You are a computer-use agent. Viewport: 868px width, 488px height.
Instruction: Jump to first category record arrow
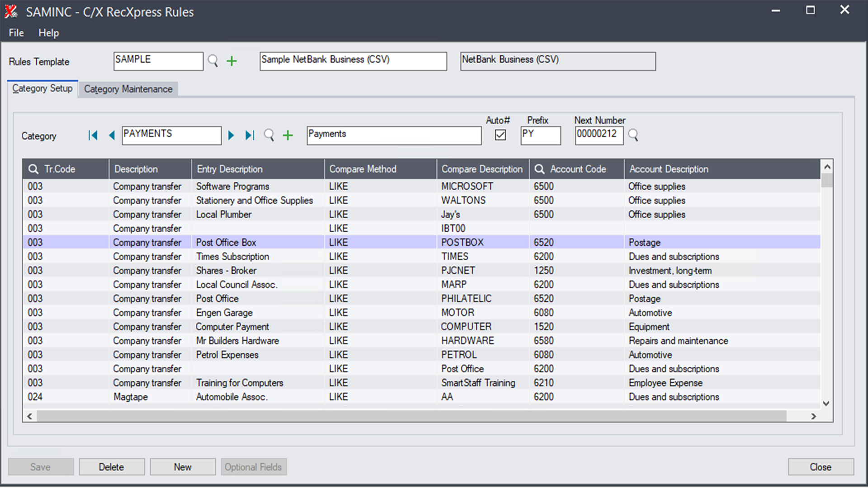click(93, 135)
